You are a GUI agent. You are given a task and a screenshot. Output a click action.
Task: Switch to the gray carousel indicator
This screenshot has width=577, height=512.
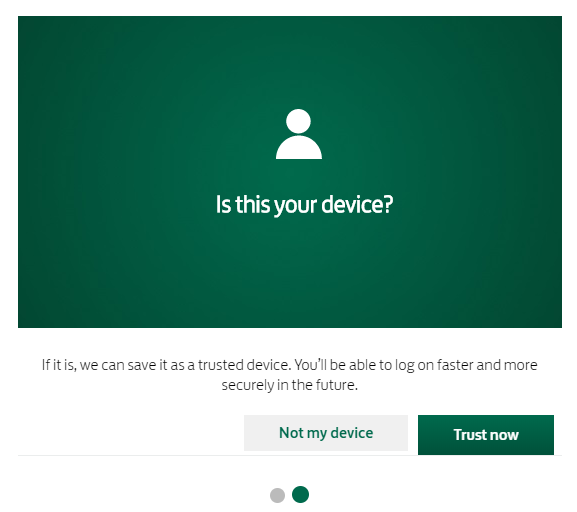pos(277,495)
